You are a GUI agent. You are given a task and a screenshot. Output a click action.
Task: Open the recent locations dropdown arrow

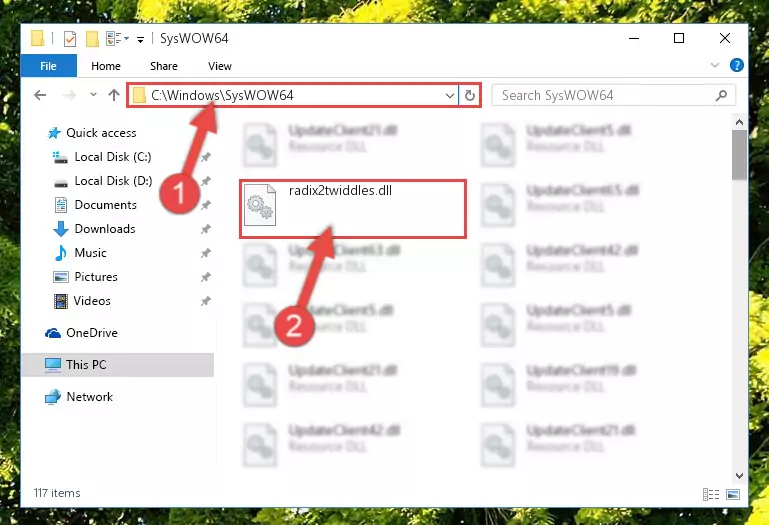(93, 95)
